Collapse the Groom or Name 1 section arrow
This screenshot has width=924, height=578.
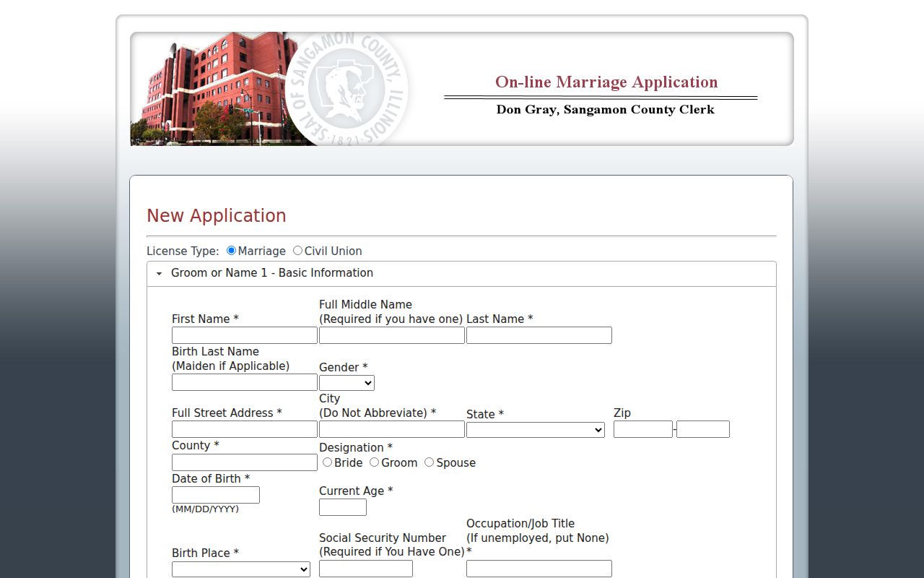[x=159, y=274]
